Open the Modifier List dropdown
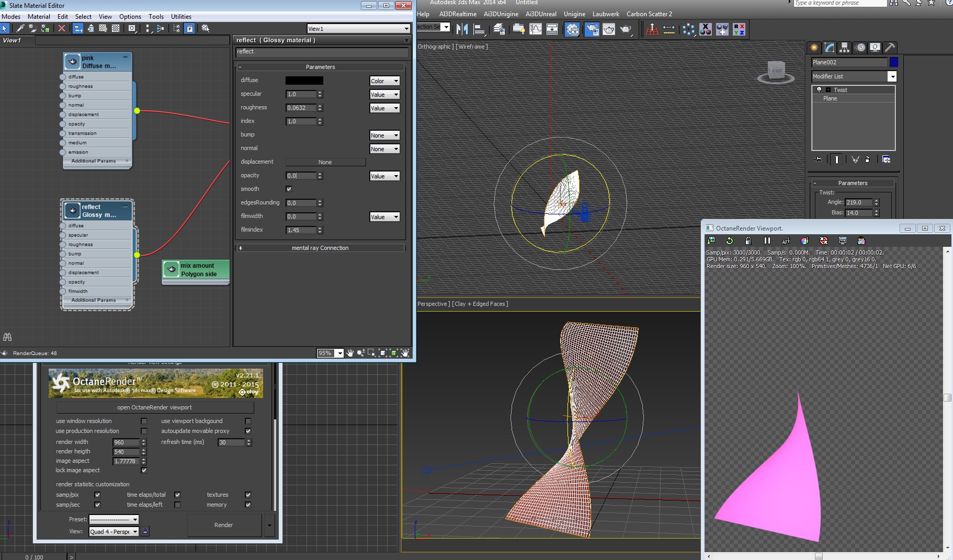The width and height of the screenshot is (953, 560). (854, 76)
